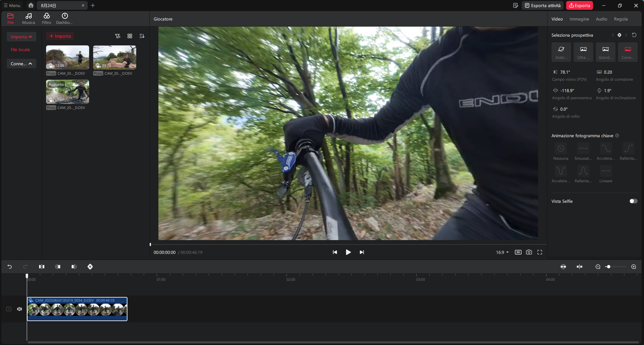Collapse the Conne... sidebar section
The width and height of the screenshot is (644, 345).
tap(22, 64)
